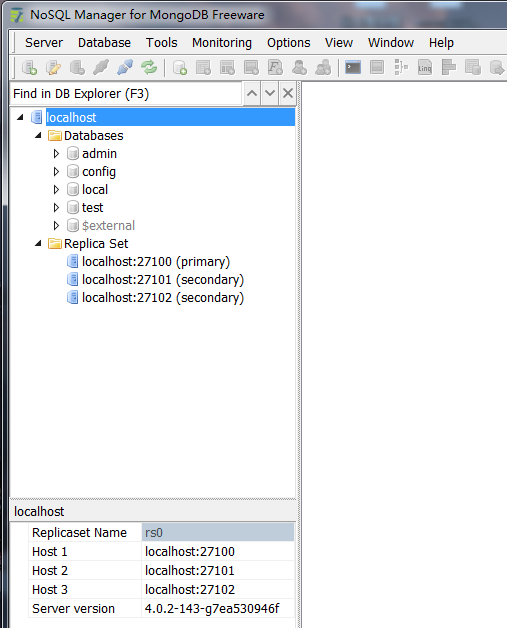The image size is (507, 628).
Task: Click the create collection table icon
Action: click(x=203, y=67)
